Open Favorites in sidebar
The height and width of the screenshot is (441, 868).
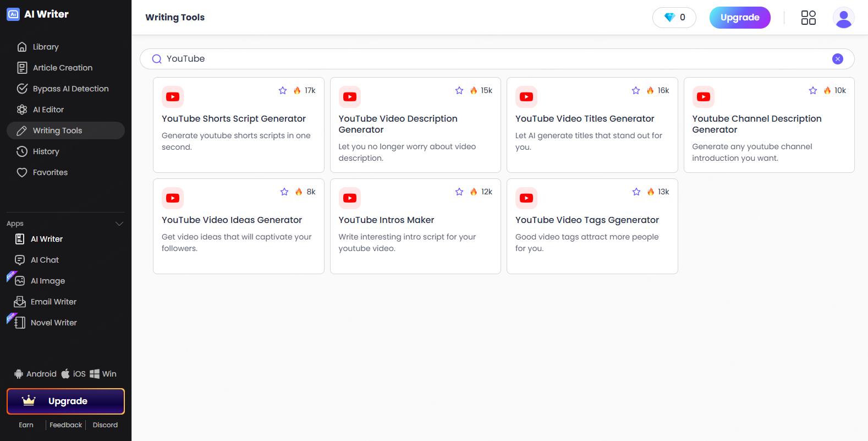[65, 172]
